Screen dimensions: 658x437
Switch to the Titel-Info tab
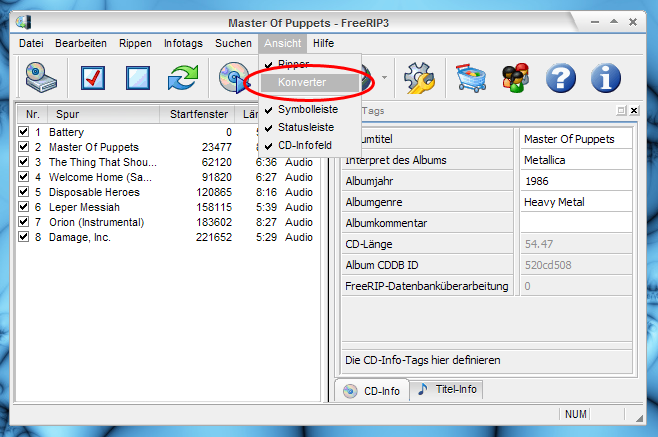click(x=447, y=389)
